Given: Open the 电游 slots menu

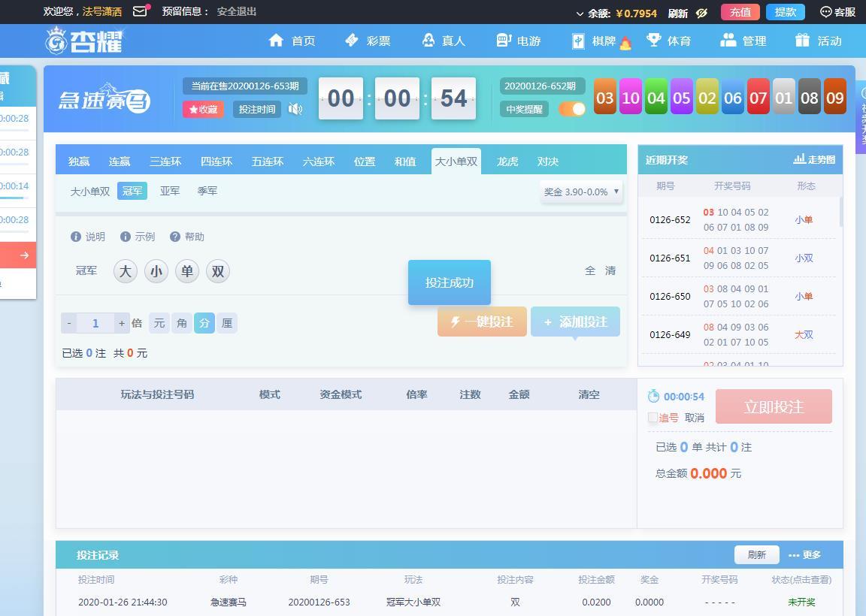Looking at the screenshot, I should click(518, 41).
